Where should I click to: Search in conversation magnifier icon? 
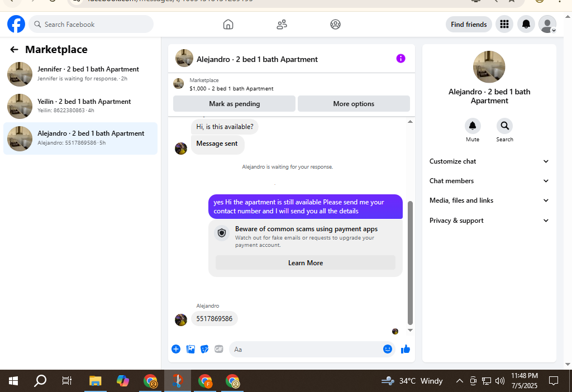(x=504, y=126)
